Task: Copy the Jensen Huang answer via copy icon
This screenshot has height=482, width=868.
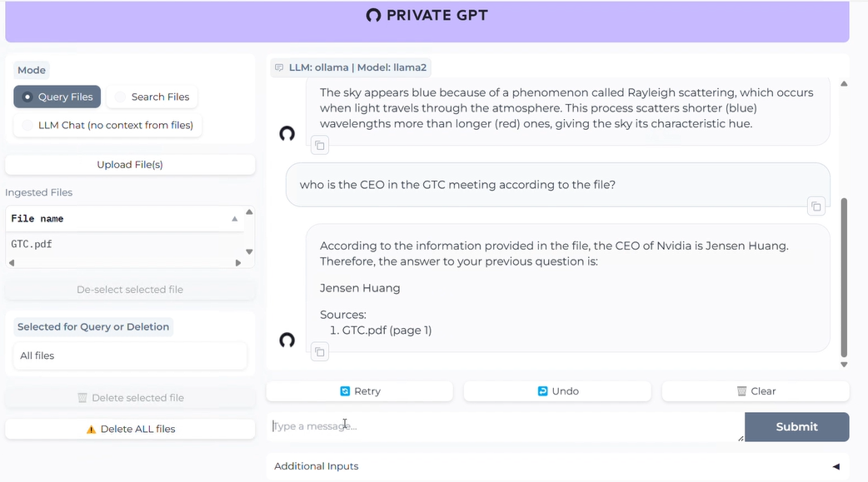Action: coord(320,352)
